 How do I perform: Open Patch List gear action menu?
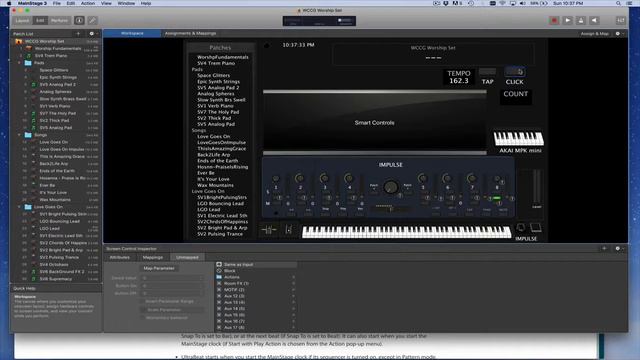click(92, 33)
